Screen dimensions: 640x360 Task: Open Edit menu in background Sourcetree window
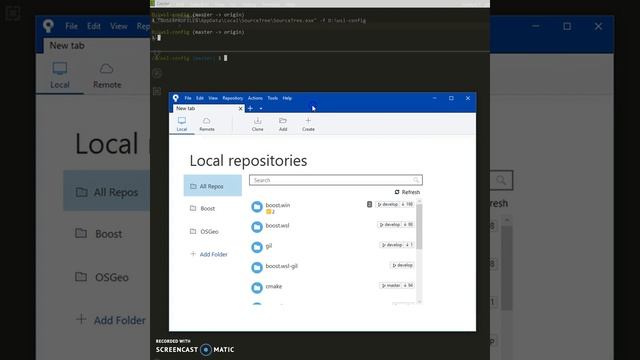coord(94,26)
